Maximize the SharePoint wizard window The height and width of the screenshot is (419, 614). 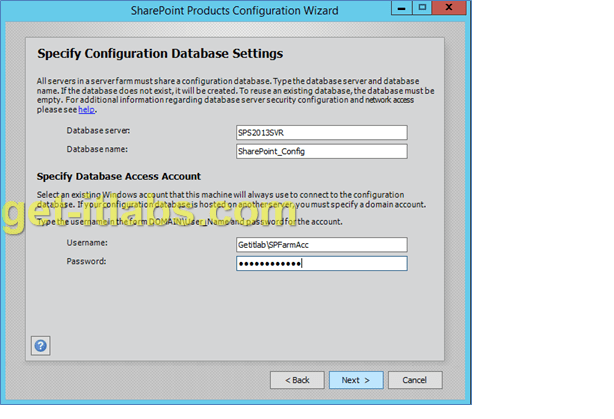pyautogui.click(x=422, y=8)
